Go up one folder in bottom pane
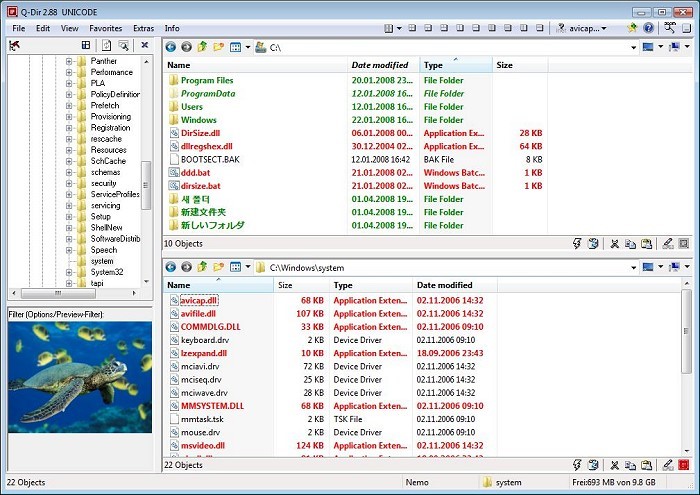Screen dimensions: 700x495 click(x=202, y=267)
